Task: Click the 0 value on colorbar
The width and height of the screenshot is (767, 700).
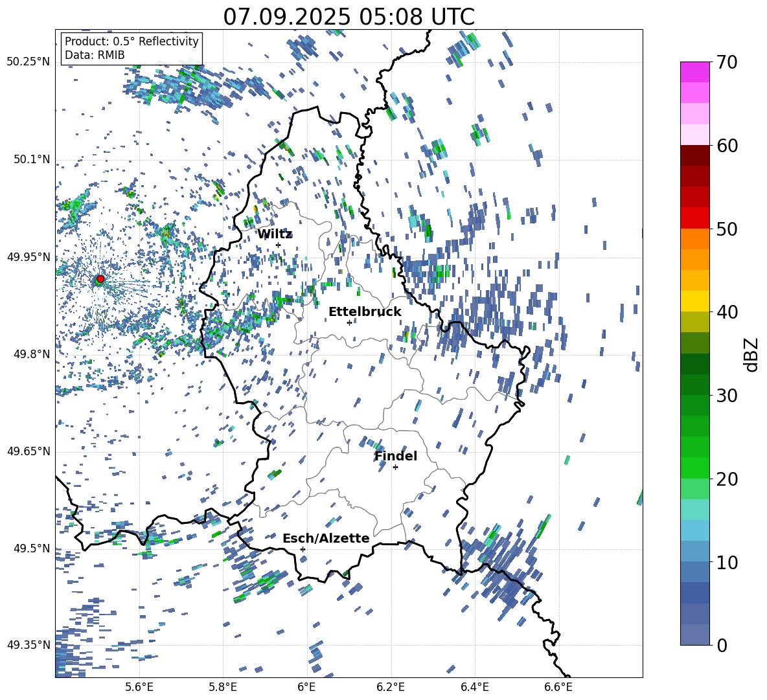Action: (721, 645)
